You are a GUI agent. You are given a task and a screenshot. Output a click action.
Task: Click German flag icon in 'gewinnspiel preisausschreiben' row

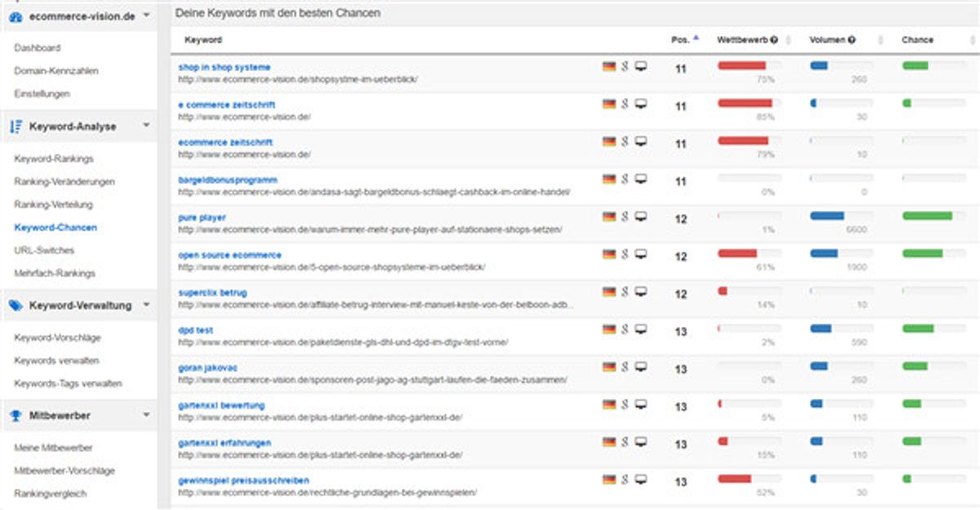608,480
